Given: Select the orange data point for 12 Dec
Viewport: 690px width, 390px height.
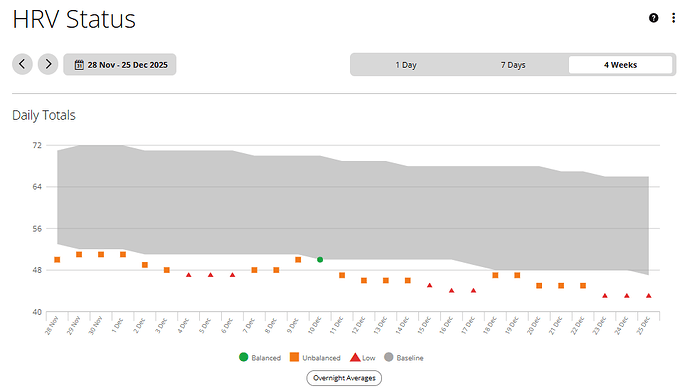Looking at the screenshot, I should (364, 280).
